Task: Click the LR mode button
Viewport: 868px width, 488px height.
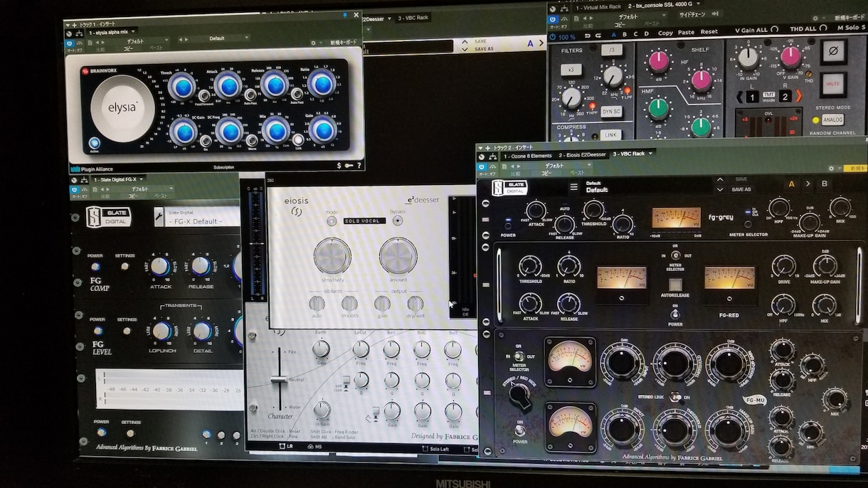Action: click(286, 446)
